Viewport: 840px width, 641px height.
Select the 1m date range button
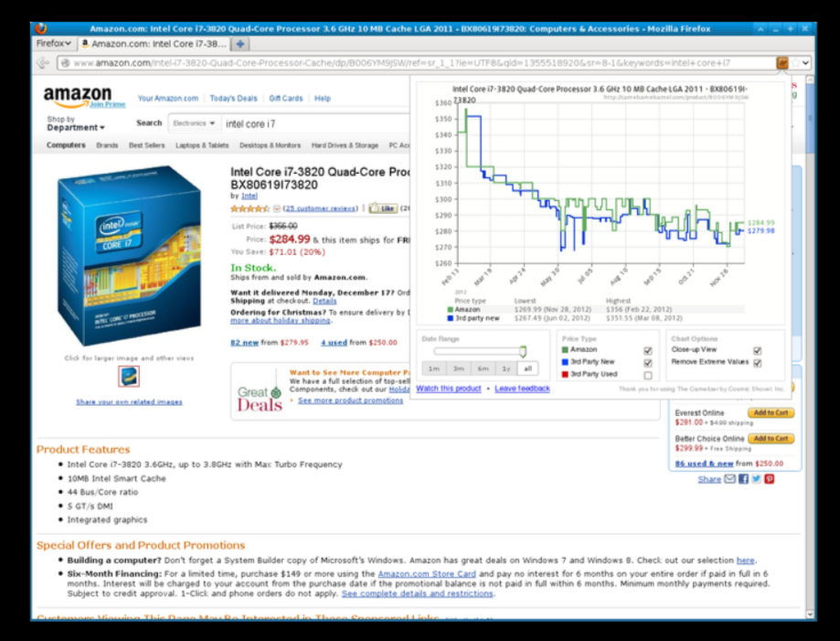click(434, 369)
